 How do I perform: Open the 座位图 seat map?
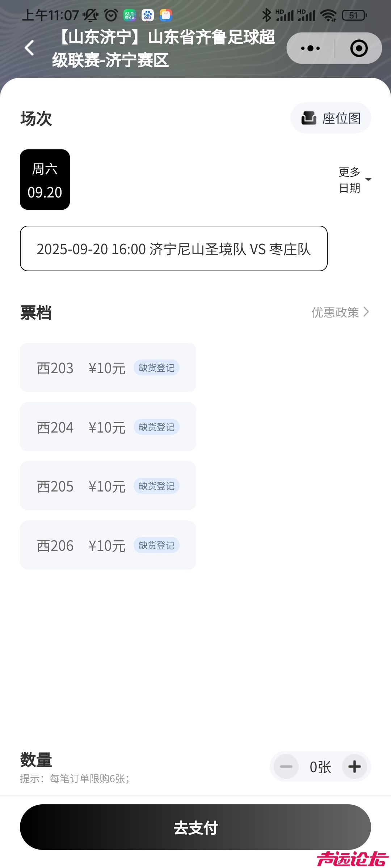click(x=331, y=118)
